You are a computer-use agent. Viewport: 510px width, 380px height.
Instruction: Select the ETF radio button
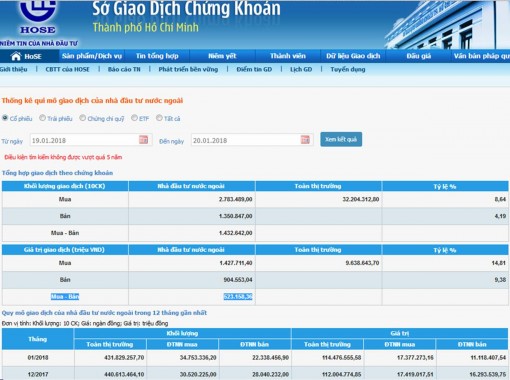point(134,118)
